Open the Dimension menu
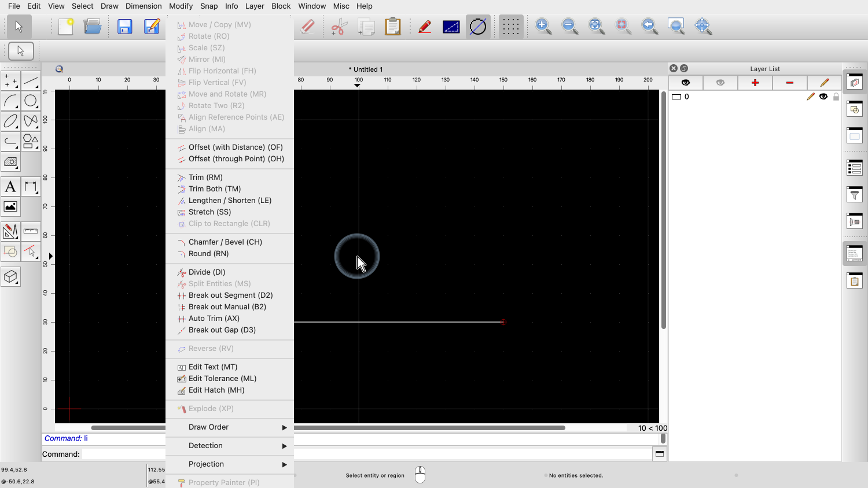Viewport: 868px width, 488px height. [x=144, y=6]
